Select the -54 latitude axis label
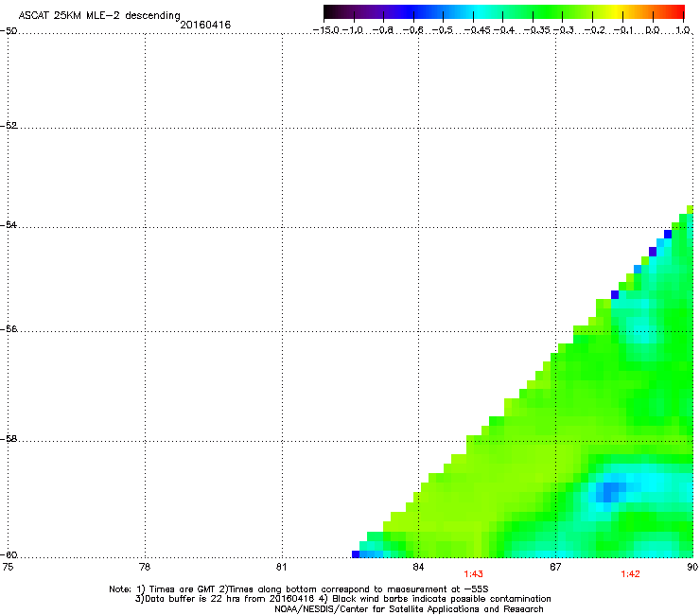Viewport: 700px width, 615px height. [9, 224]
